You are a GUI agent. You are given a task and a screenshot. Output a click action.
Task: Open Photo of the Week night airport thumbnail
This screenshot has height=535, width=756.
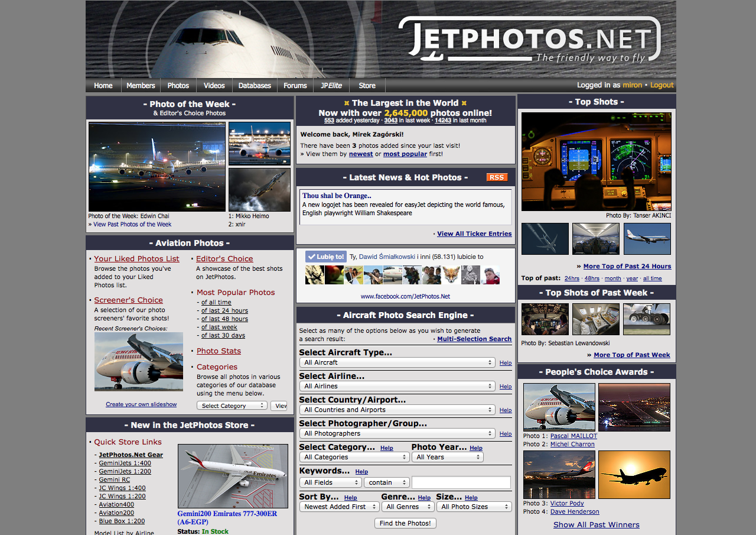pos(157,167)
